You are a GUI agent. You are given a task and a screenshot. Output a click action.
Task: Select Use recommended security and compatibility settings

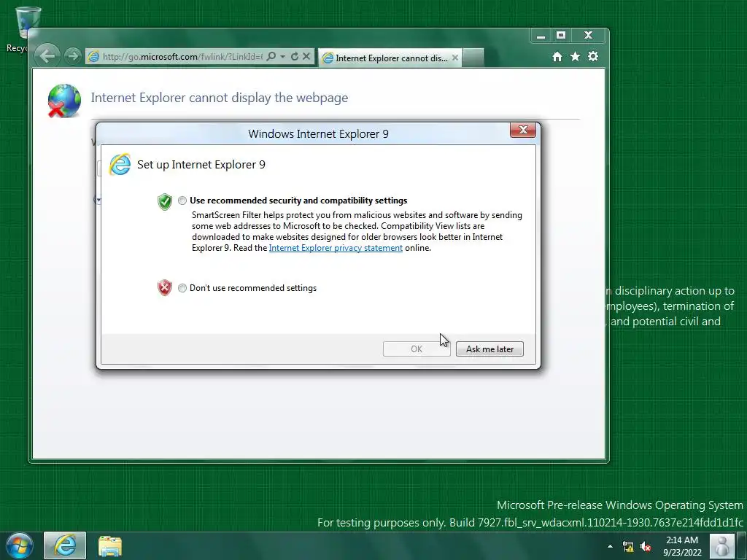(x=182, y=201)
